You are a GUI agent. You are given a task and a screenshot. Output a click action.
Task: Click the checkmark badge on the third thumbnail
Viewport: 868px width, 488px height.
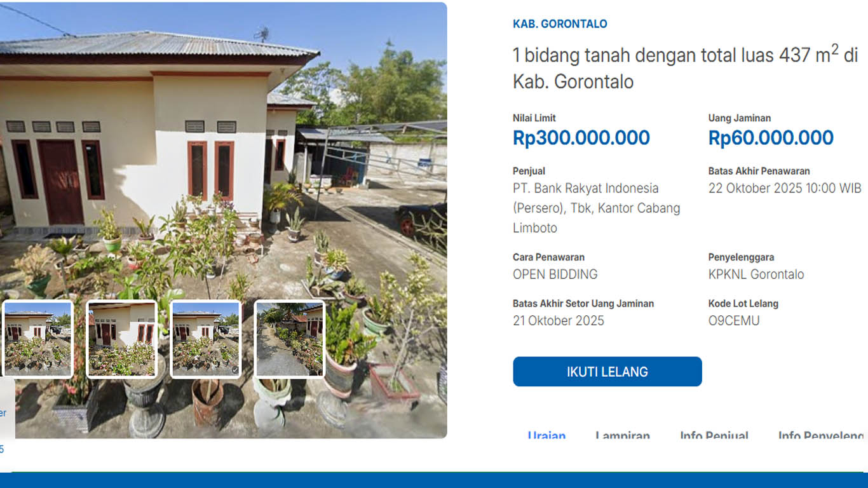click(235, 369)
